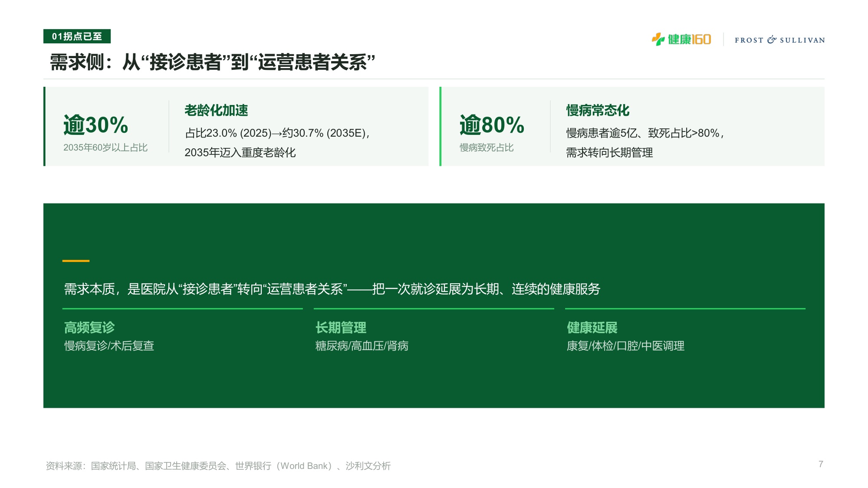Select the caption 慢病致死占比
The image size is (868, 488).
(487, 147)
